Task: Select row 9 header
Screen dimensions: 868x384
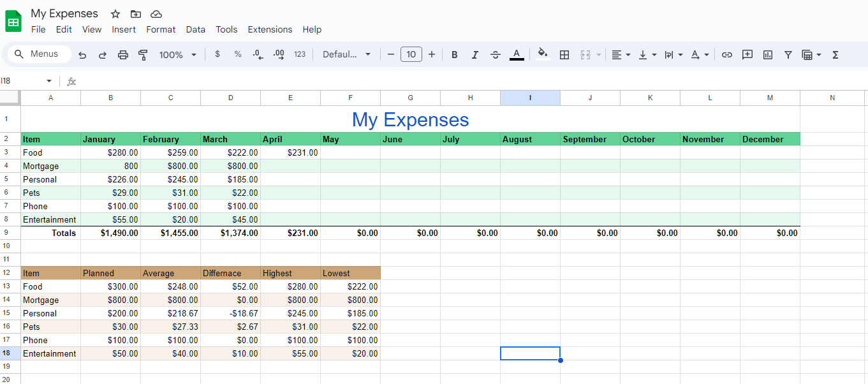Action: [10, 233]
